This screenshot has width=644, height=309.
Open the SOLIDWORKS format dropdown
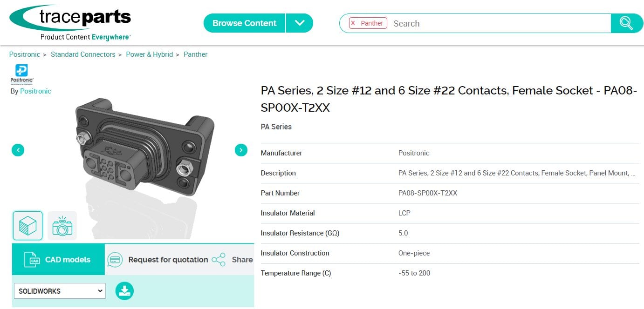pyautogui.click(x=59, y=290)
